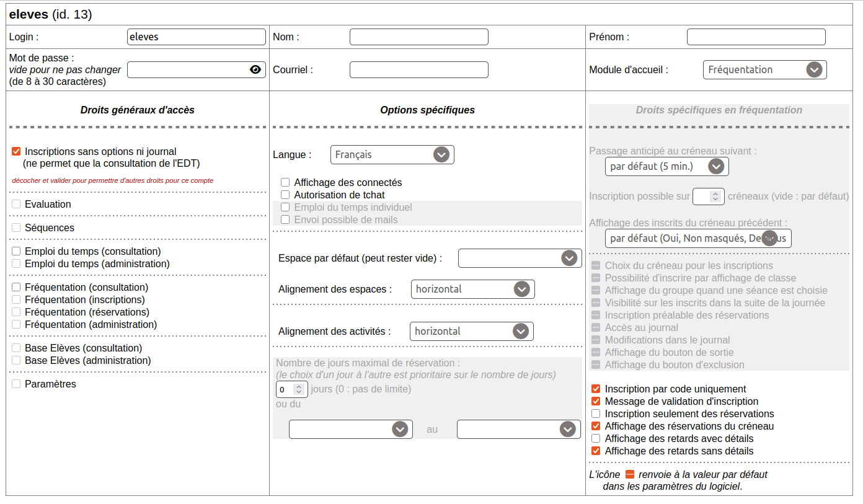Open the Langue dropdown showing Français
The width and height of the screenshot is (863, 504).
[392, 154]
